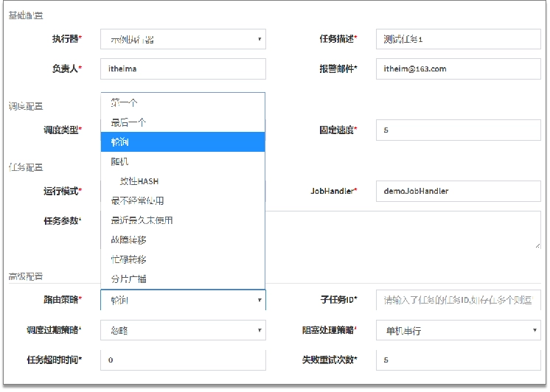The height and width of the screenshot is (392, 550).
Task: Click the 阻塞处理策略 dropdown arrow
Action: 535,330
